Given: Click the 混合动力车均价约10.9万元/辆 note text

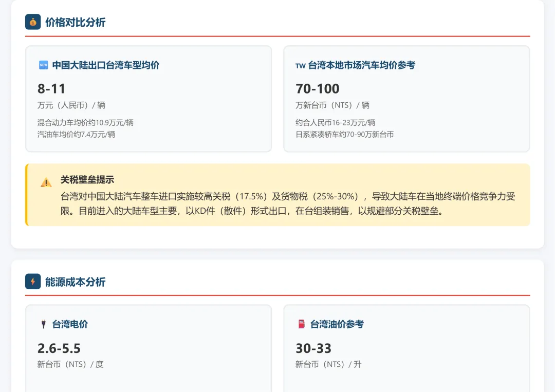Looking at the screenshot, I should tap(86, 124).
